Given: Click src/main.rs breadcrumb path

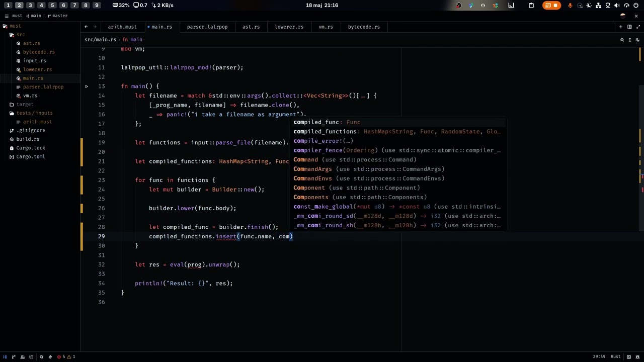Looking at the screenshot, I should pos(100,40).
